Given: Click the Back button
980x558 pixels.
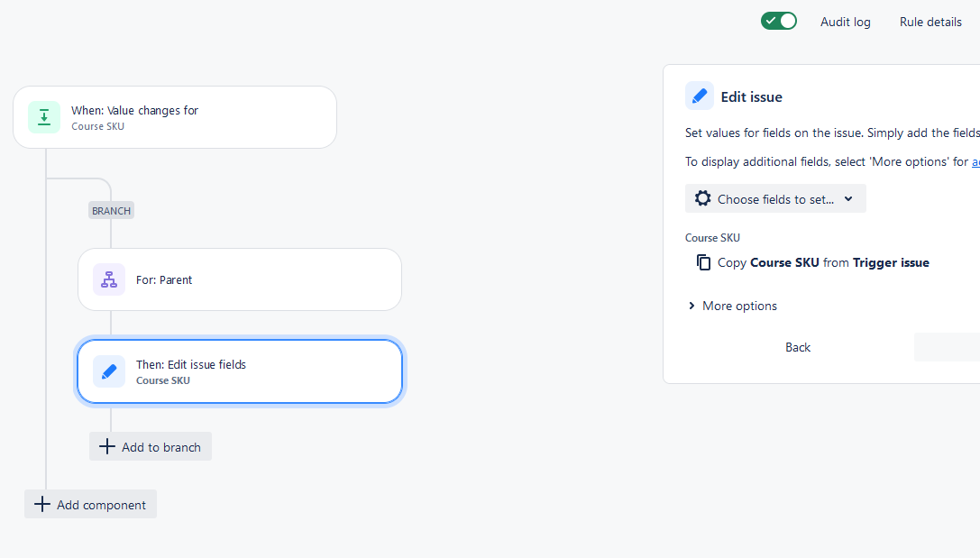Looking at the screenshot, I should click(798, 347).
